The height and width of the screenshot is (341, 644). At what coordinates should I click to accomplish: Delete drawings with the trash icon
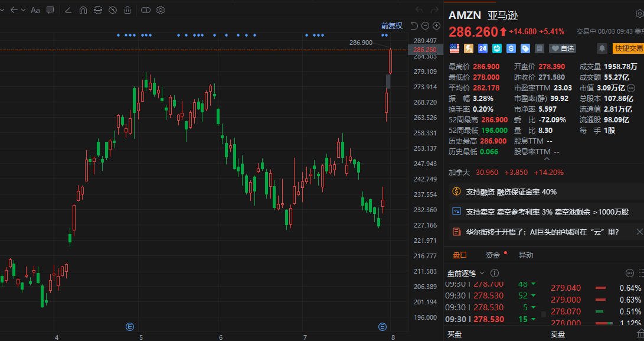pyautogui.click(x=128, y=10)
